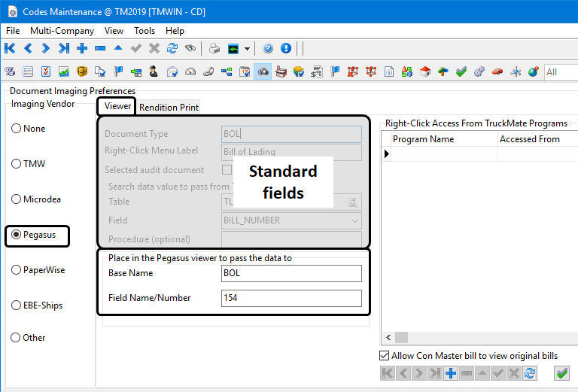
Task: Click the printer icon
Action: [x=214, y=48]
